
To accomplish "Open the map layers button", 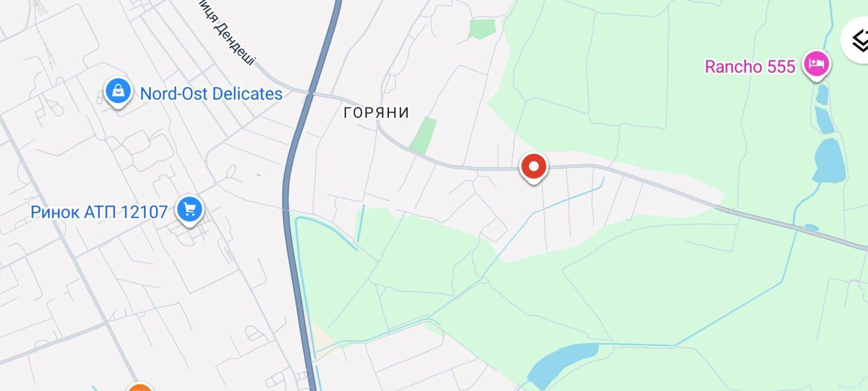I will 857,40.
